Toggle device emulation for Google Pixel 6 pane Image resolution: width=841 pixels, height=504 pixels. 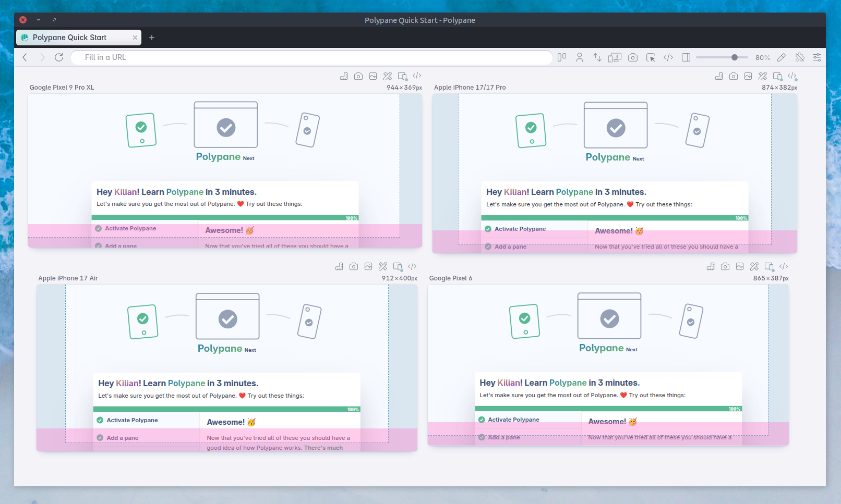click(x=769, y=266)
